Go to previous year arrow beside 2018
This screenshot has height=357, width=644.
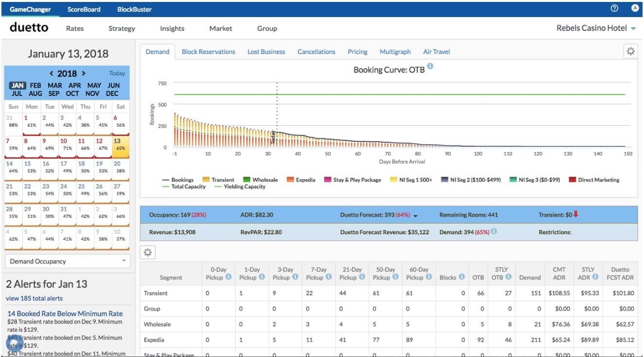52,74
